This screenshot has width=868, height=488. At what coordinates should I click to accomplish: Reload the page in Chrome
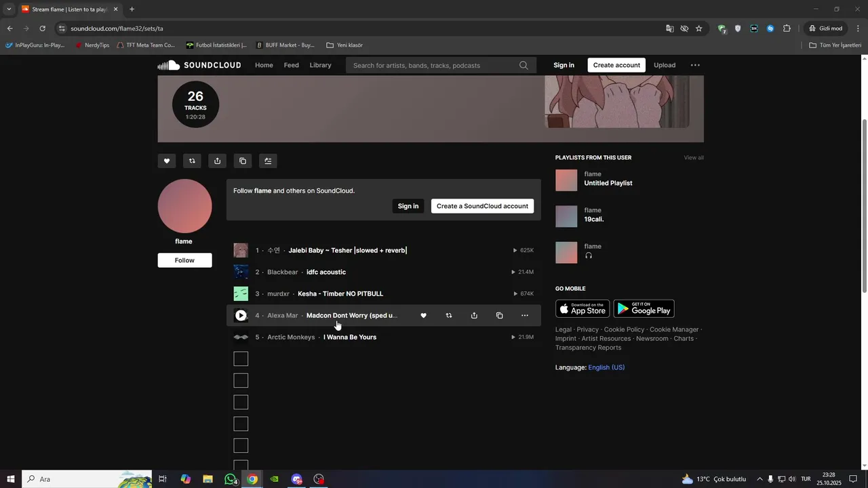(42, 28)
